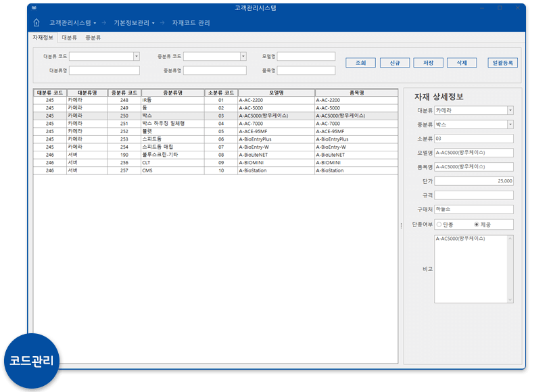The image size is (551, 392).
Task: Select the A-ACE-95MF model cell
Action: click(x=277, y=131)
